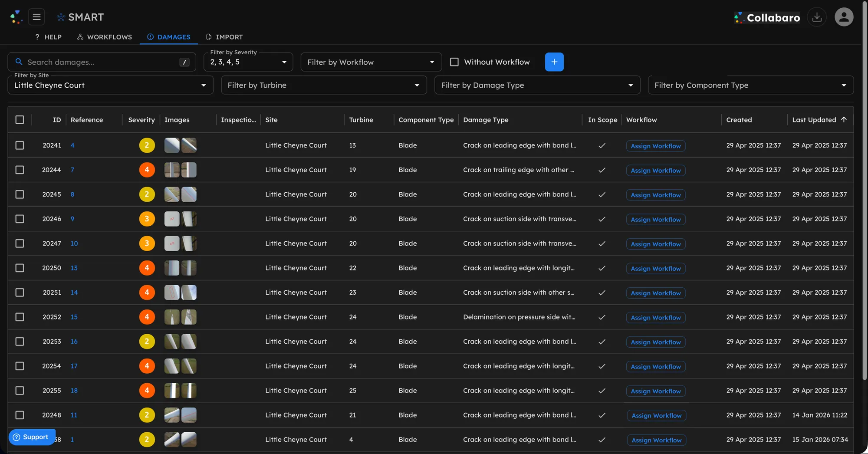The height and width of the screenshot is (454, 868).
Task: Click the vertical page scrollbar
Action: tap(865, 191)
